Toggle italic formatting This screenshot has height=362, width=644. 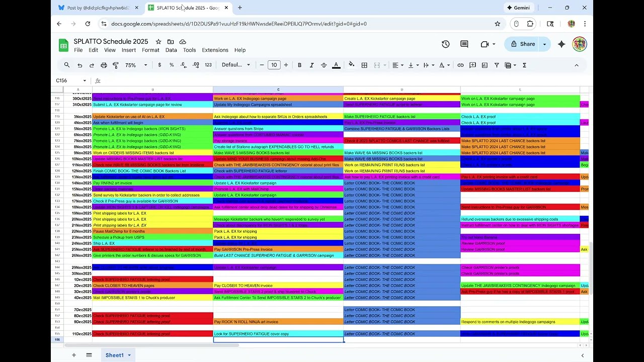click(x=311, y=65)
